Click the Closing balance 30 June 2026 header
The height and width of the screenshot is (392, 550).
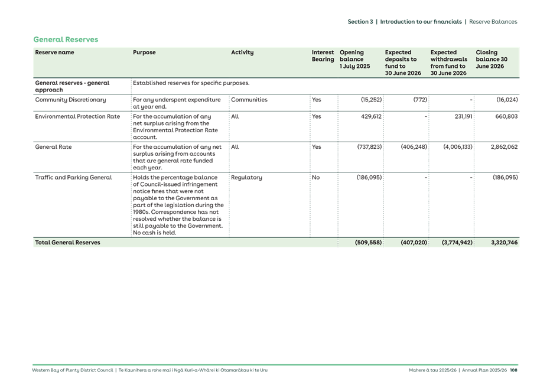(490, 59)
